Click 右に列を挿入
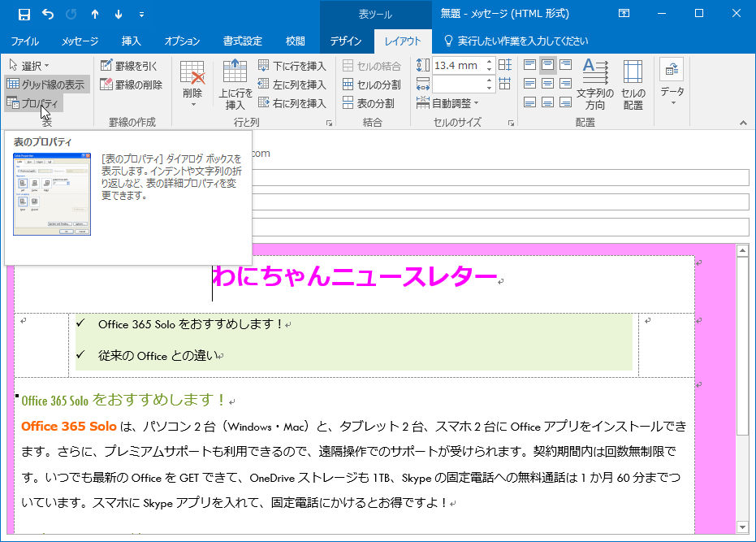The width and height of the screenshot is (756, 542). point(292,103)
